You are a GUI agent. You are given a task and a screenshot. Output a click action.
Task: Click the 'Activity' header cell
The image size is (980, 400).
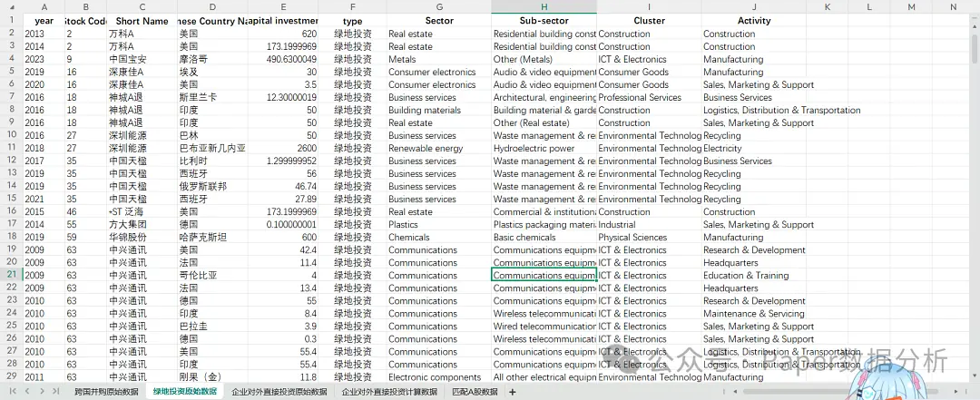tap(754, 21)
